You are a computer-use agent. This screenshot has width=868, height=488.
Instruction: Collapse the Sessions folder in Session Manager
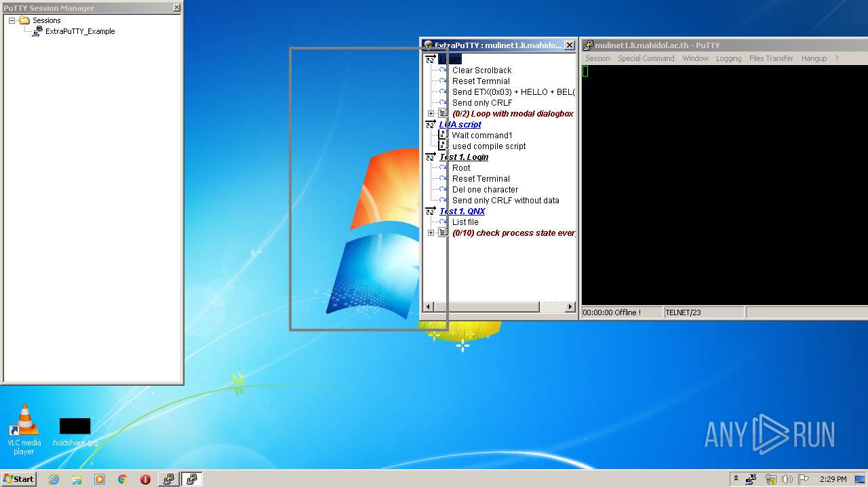pyautogui.click(x=12, y=20)
